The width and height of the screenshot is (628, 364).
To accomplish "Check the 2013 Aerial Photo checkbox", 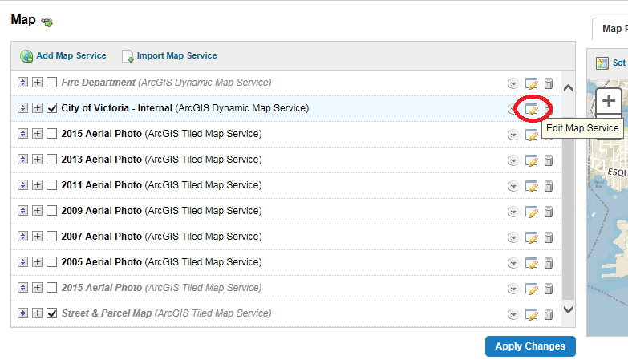I will 51,160.
